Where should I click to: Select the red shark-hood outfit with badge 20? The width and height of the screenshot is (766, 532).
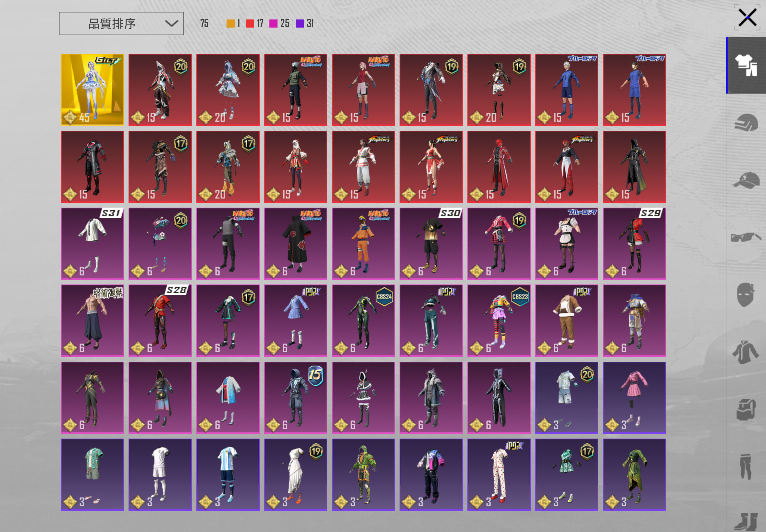[x=160, y=90]
